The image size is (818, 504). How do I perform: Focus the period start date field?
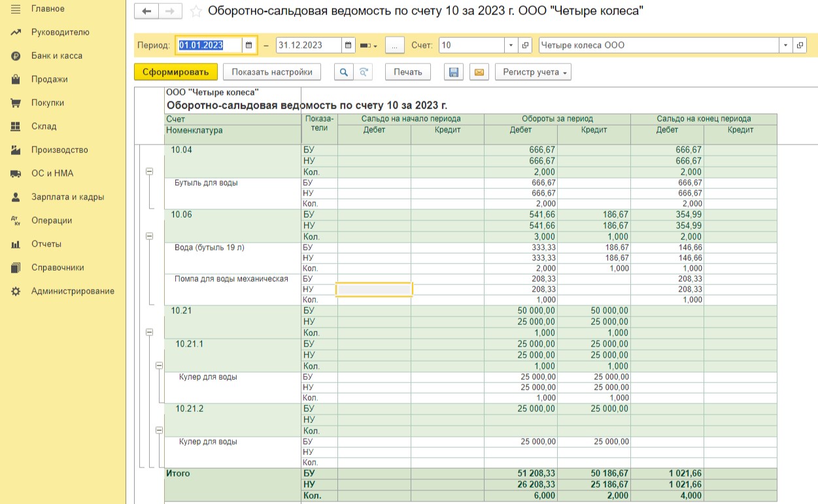point(209,45)
